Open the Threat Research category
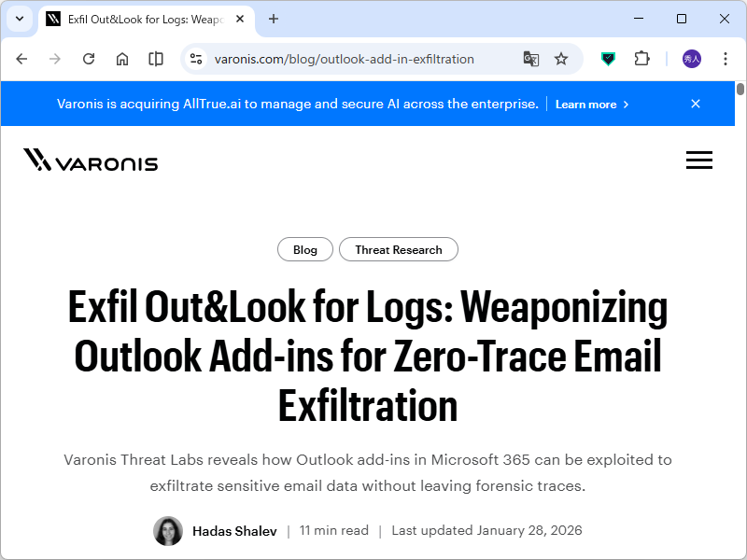Image resolution: width=747 pixels, height=560 pixels. pos(399,249)
